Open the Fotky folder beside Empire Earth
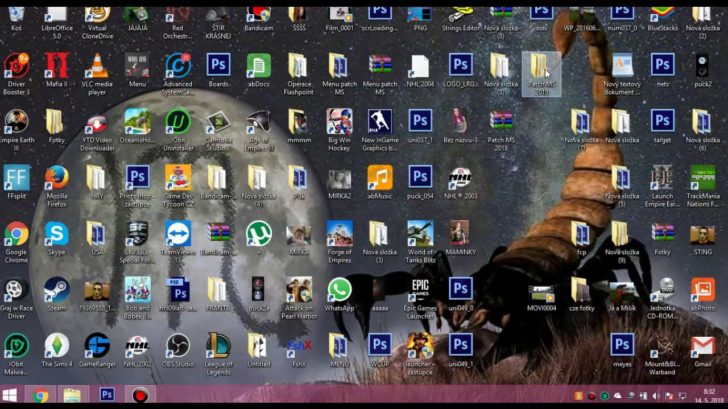The height and width of the screenshot is (409, 728). [x=56, y=123]
